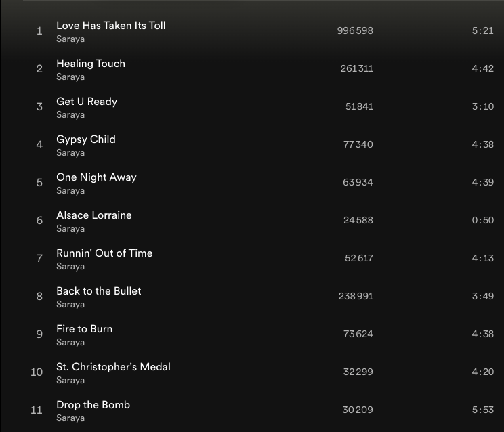Click the One Night Away song title
504x432 pixels.
pos(96,177)
